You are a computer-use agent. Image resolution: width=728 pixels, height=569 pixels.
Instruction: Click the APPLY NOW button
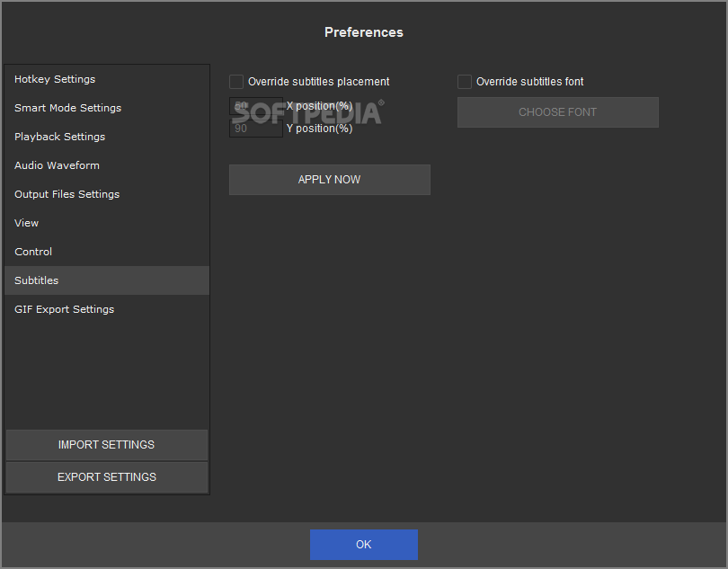[x=330, y=180]
